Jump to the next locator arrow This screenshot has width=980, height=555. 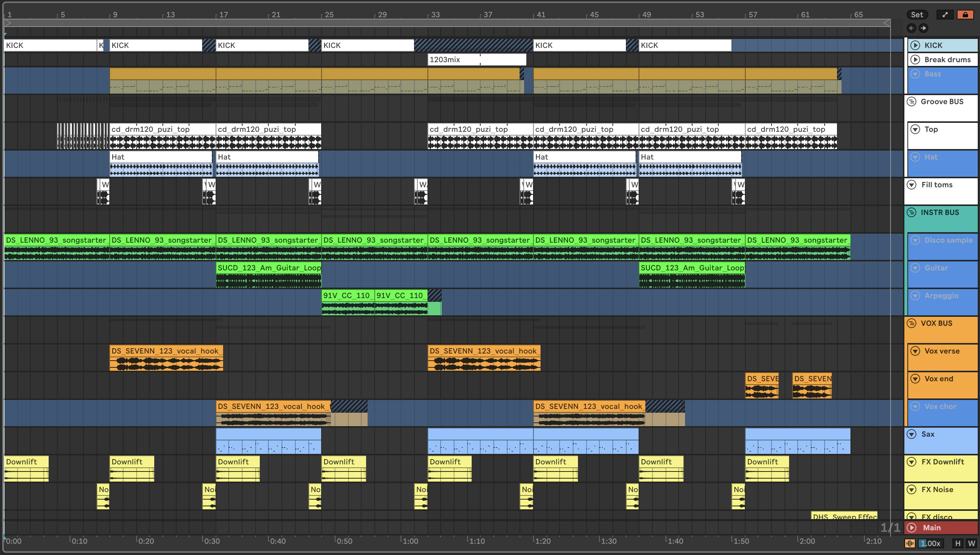click(x=923, y=28)
